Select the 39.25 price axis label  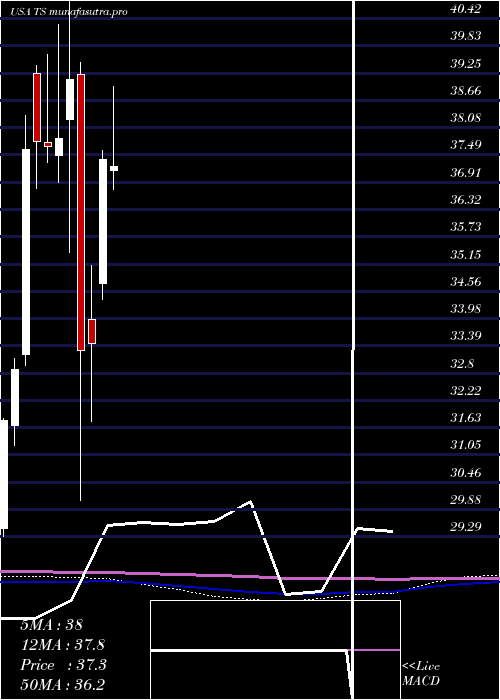tap(466, 64)
